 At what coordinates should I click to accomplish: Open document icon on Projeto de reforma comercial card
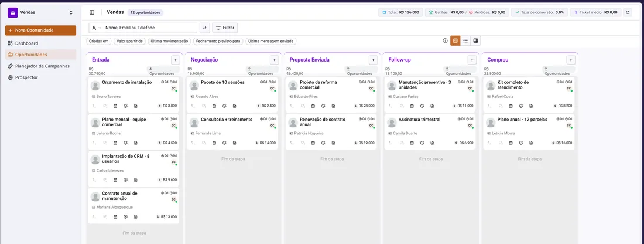(x=333, y=106)
